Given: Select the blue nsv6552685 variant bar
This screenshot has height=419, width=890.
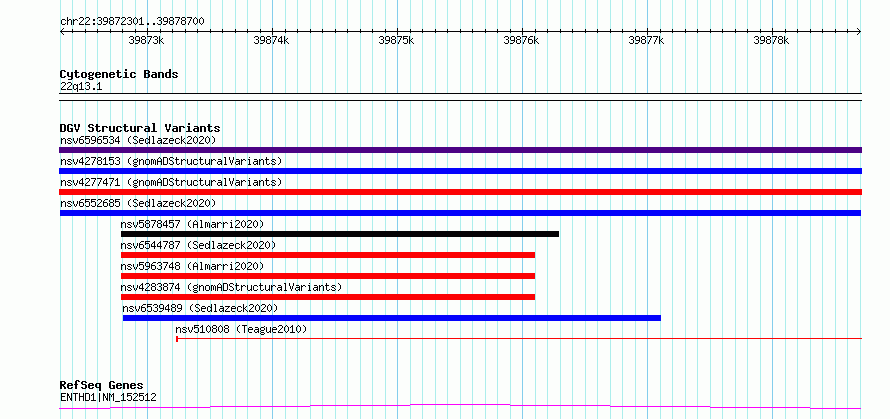Looking at the screenshot, I should (460, 213).
